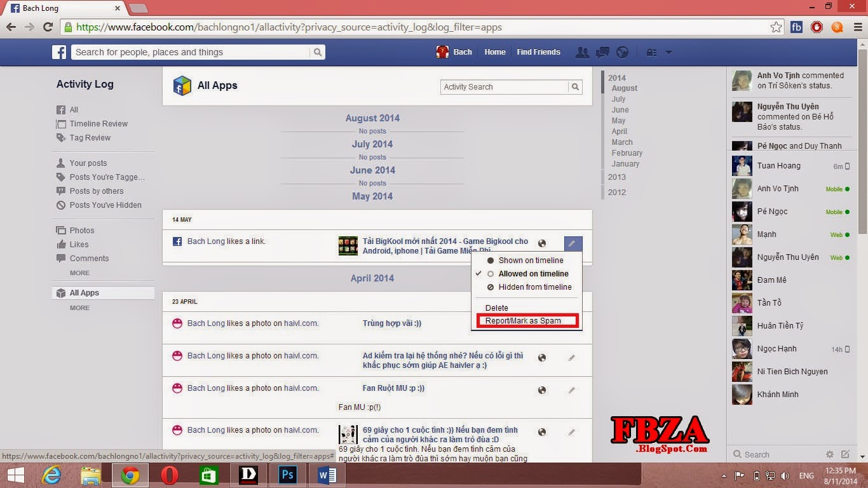Click Find Friends in the top bar
Viewport: 868px width, 488px height.
point(538,52)
